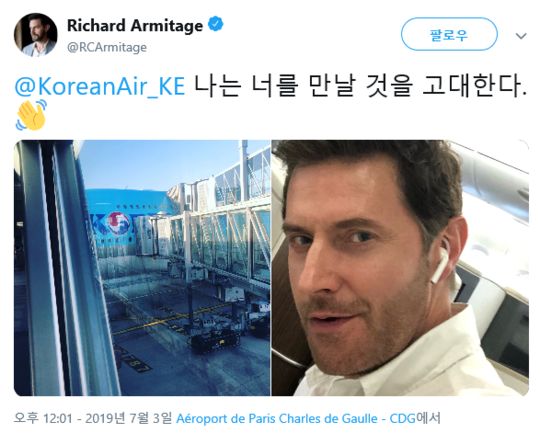Click the 오후 12:01 timestamp
The height and width of the screenshot is (433, 540).
[x=43, y=419]
